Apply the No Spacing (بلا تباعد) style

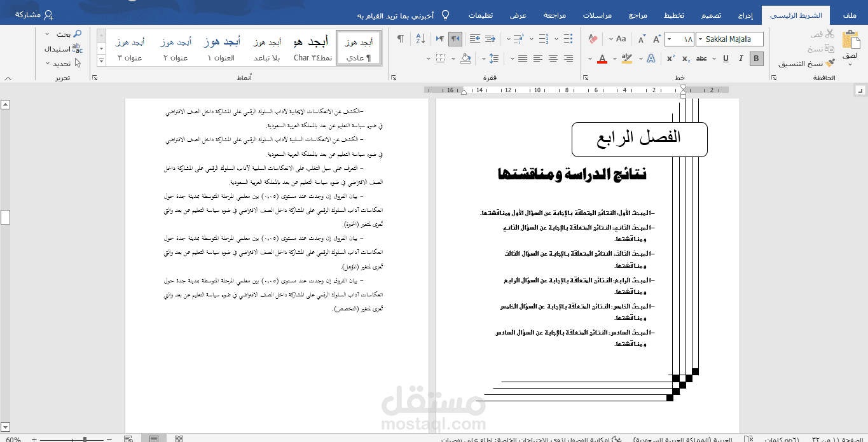(267, 49)
